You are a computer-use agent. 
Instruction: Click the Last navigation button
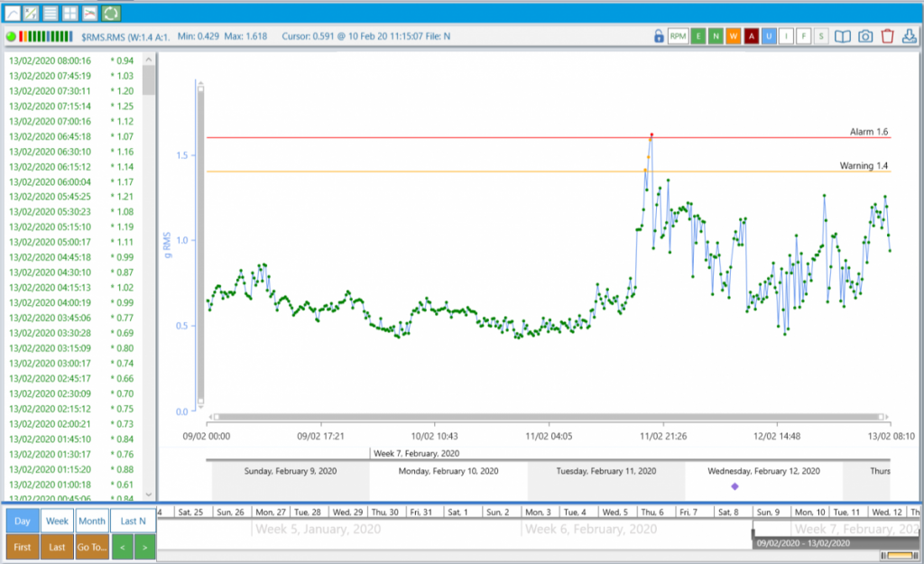click(x=57, y=547)
